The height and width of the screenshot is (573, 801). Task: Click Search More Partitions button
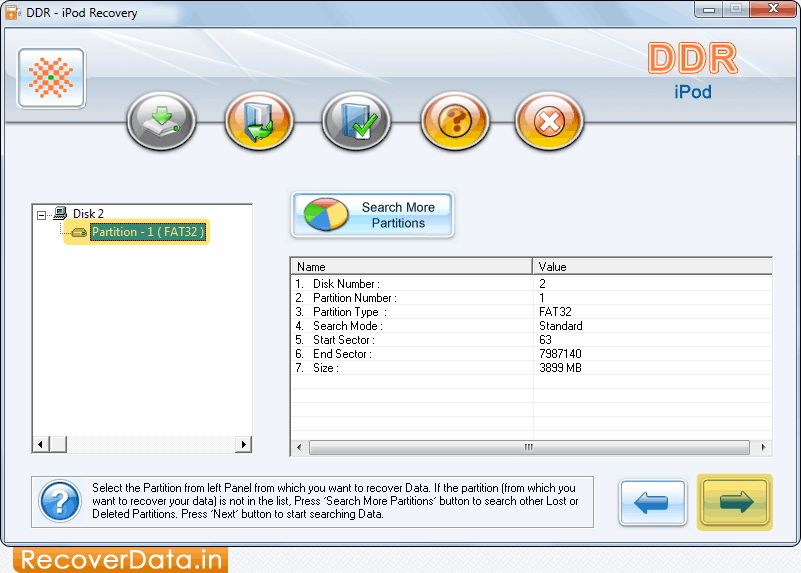tap(372, 215)
